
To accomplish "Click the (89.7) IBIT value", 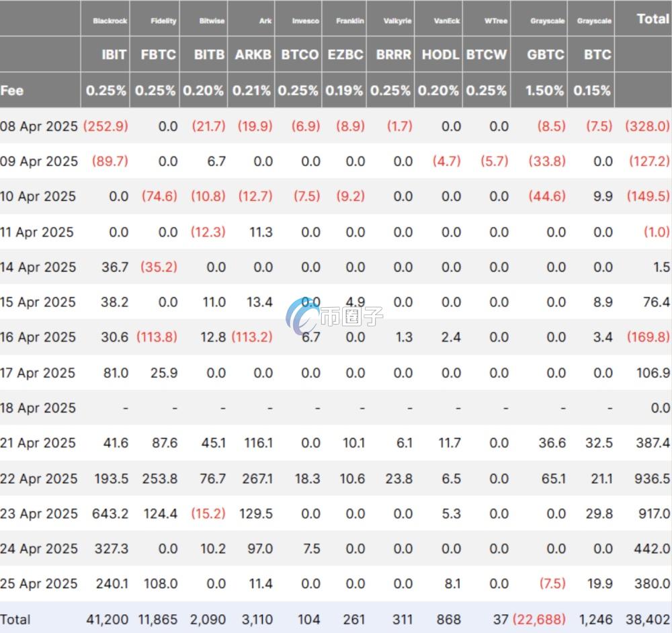I will 110,161.
